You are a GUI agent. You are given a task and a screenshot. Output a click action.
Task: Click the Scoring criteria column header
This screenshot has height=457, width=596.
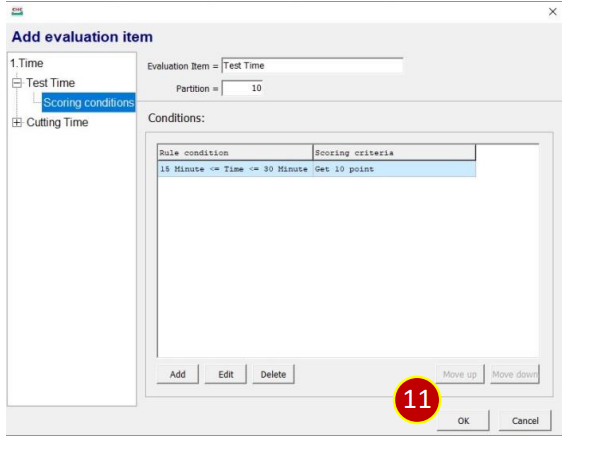tap(394, 152)
